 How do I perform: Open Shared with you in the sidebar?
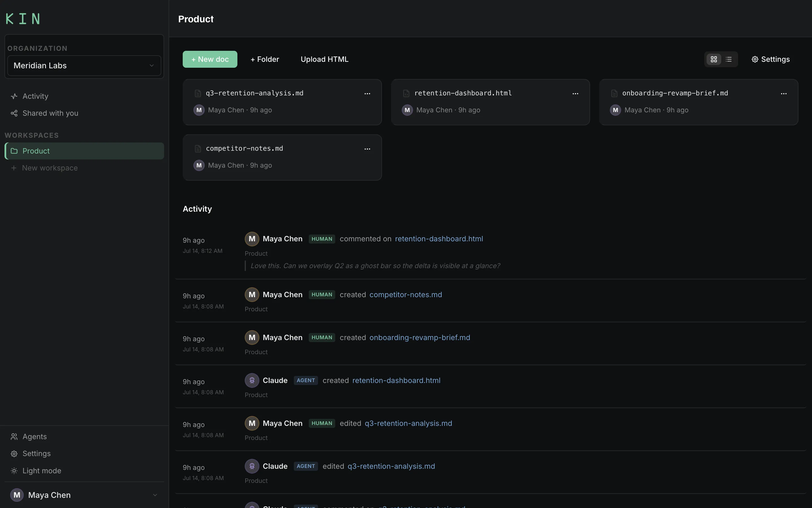(x=84, y=113)
